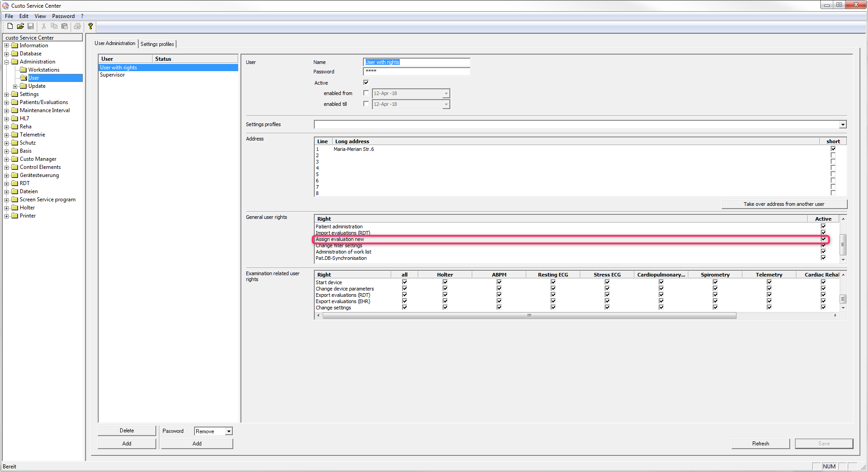Click the Reha folder icon
868x472 pixels.
click(15, 127)
